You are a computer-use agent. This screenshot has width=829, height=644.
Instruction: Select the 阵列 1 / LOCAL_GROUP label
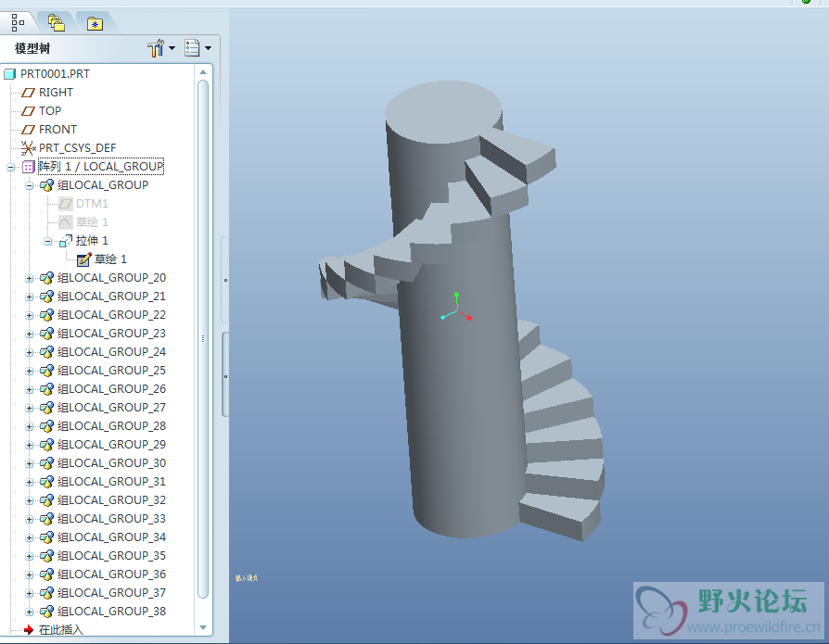point(101,167)
